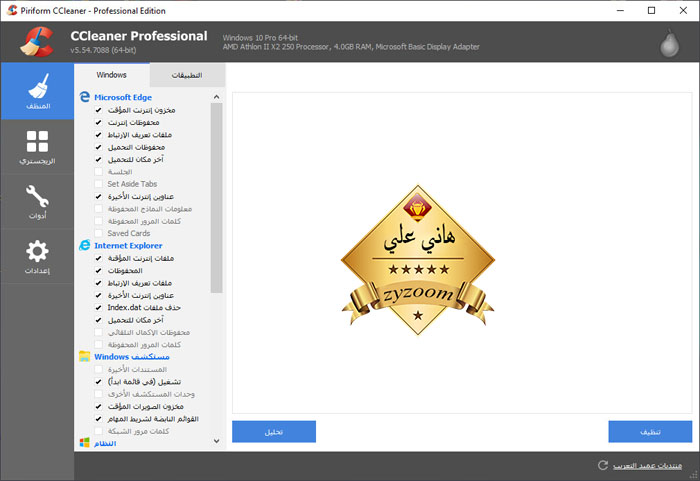Uncheck Edge محفوظات التحميل checkbox

[99, 147]
